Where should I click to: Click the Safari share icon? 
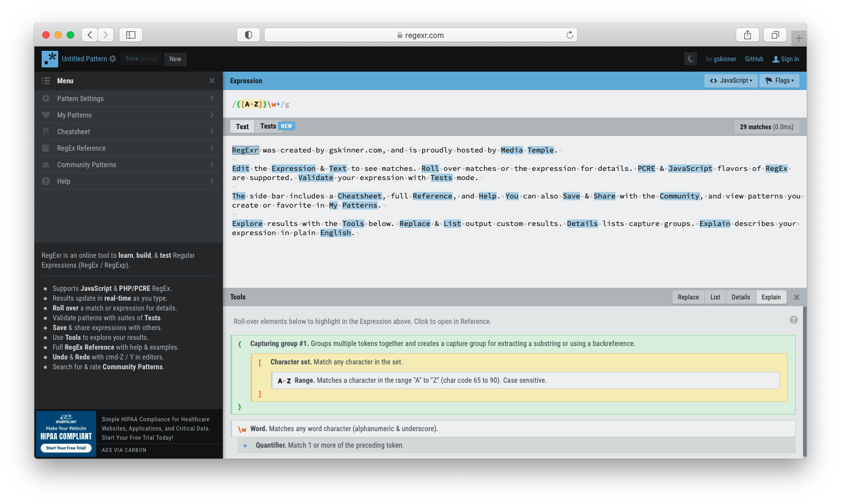pos(747,35)
